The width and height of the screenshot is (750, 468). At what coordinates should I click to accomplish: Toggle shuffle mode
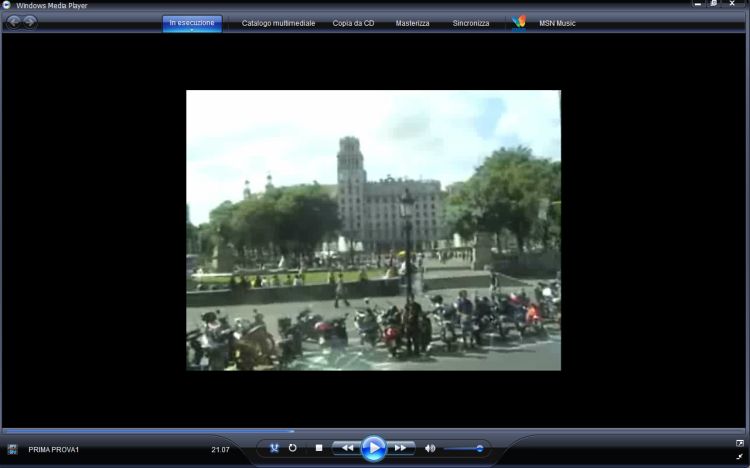274,448
